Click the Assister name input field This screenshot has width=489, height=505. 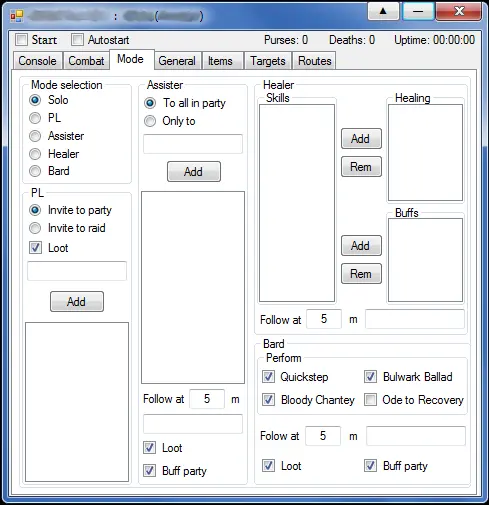(x=193, y=144)
